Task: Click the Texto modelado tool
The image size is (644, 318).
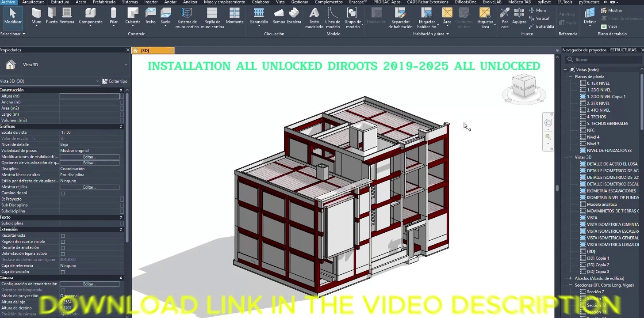Action: coord(314,19)
